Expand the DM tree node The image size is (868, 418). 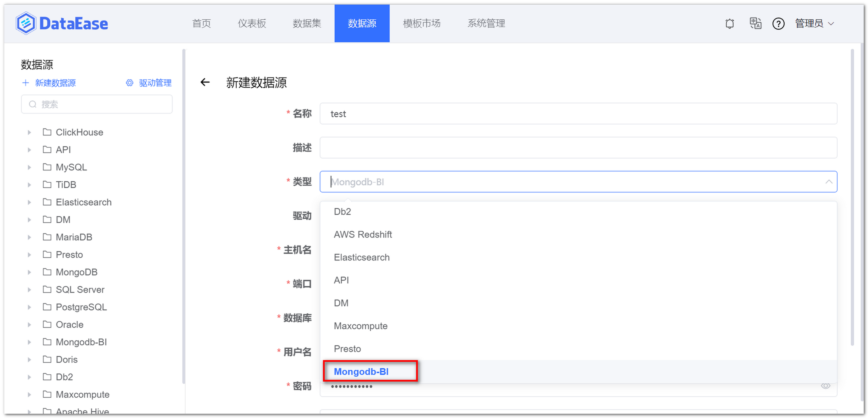29,220
